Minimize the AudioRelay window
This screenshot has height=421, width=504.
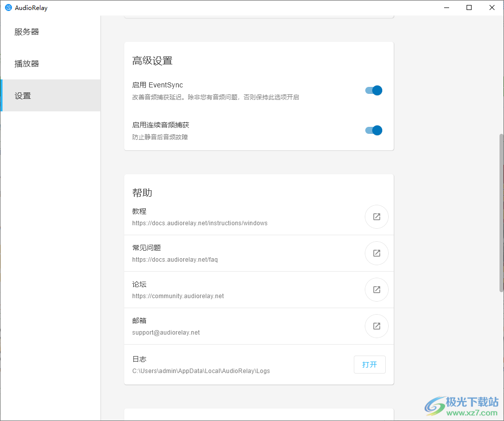[x=446, y=7]
